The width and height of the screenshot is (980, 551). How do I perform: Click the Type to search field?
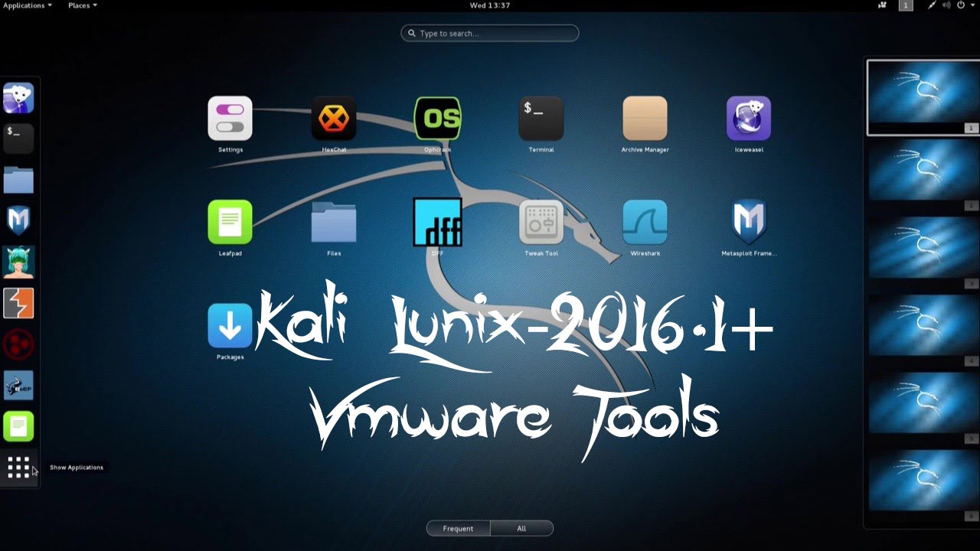click(x=490, y=33)
